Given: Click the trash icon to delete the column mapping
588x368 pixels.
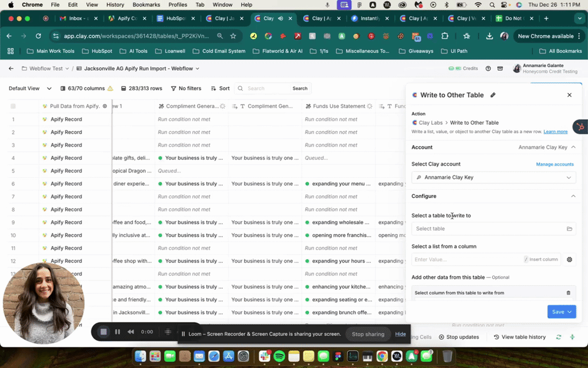Looking at the screenshot, I should coord(568,293).
